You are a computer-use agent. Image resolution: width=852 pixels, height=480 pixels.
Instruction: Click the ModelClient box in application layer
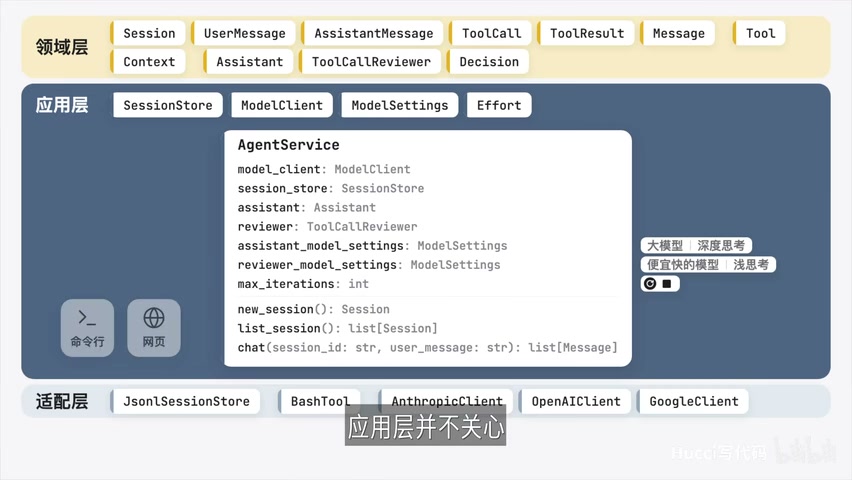282,105
